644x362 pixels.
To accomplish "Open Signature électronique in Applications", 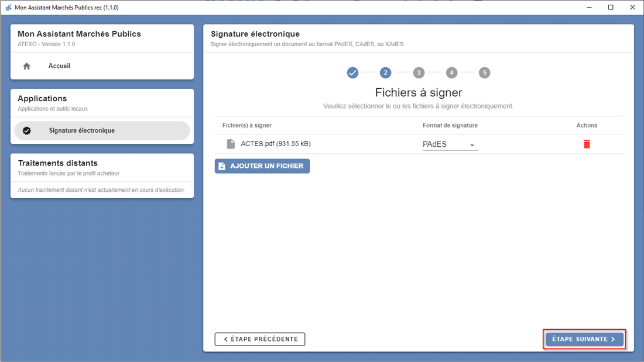I will pos(102,130).
